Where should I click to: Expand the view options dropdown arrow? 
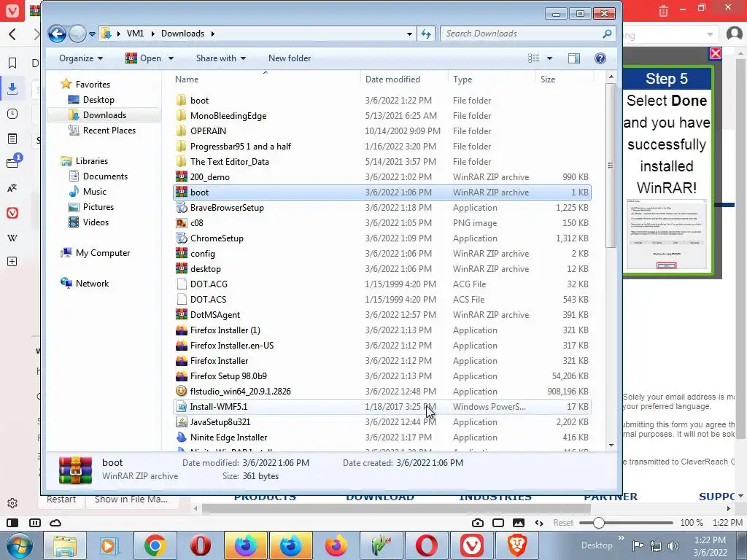(x=549, y=58)
